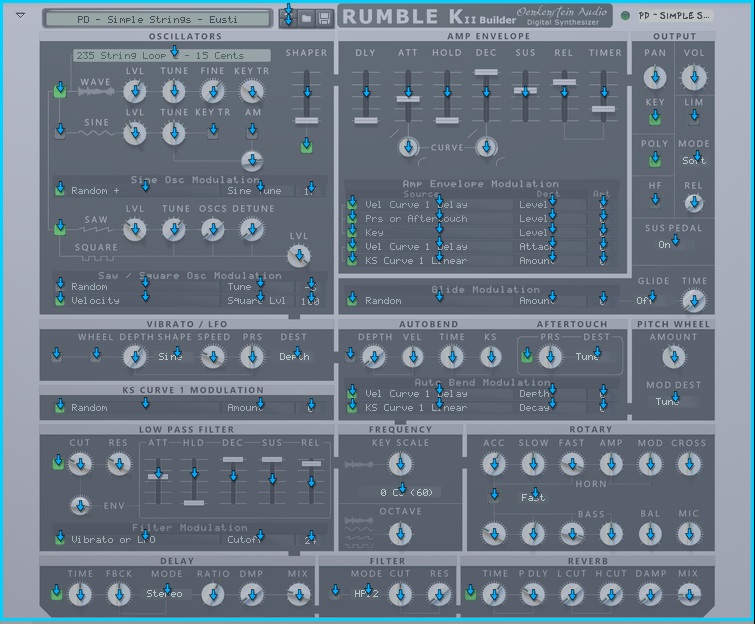Image resolution: width=755 pixels, height=624 pixels.
Task: Click the Amp Envelope ATT slider handle
Action: (x=408, y=99)
